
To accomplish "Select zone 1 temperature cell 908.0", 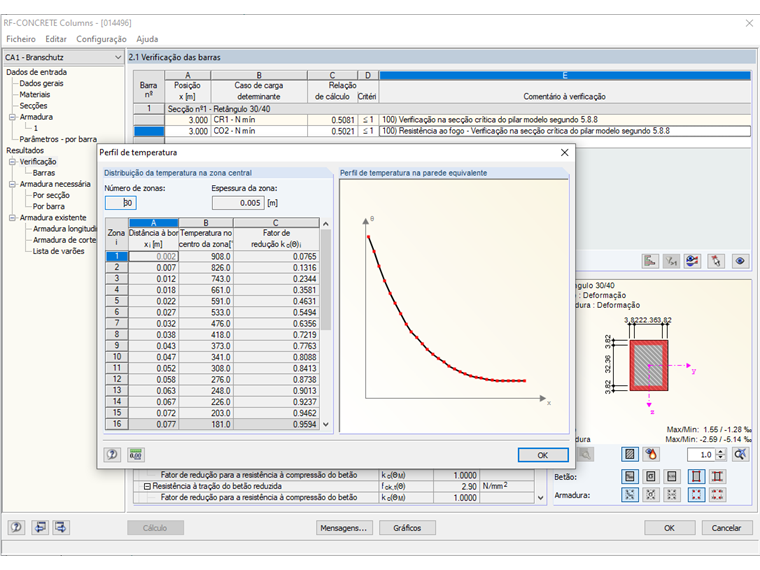I will 206,256.
